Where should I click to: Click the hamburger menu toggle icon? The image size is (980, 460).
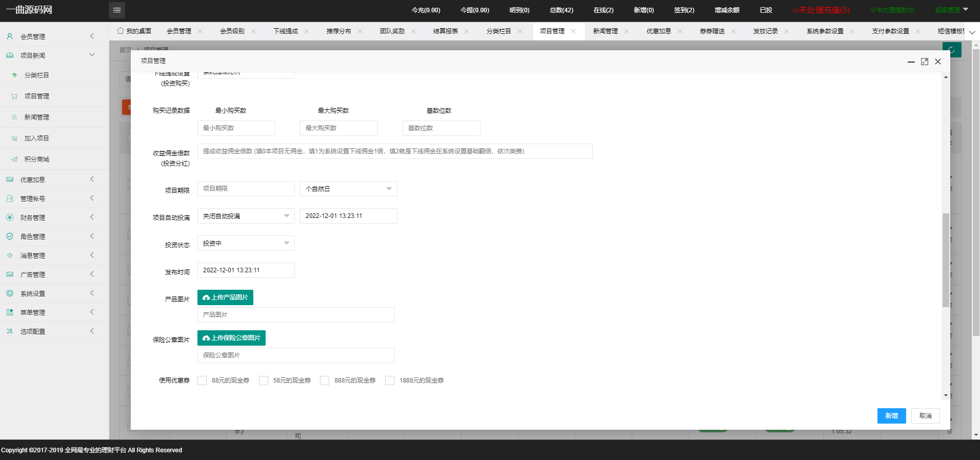[117, 10]
